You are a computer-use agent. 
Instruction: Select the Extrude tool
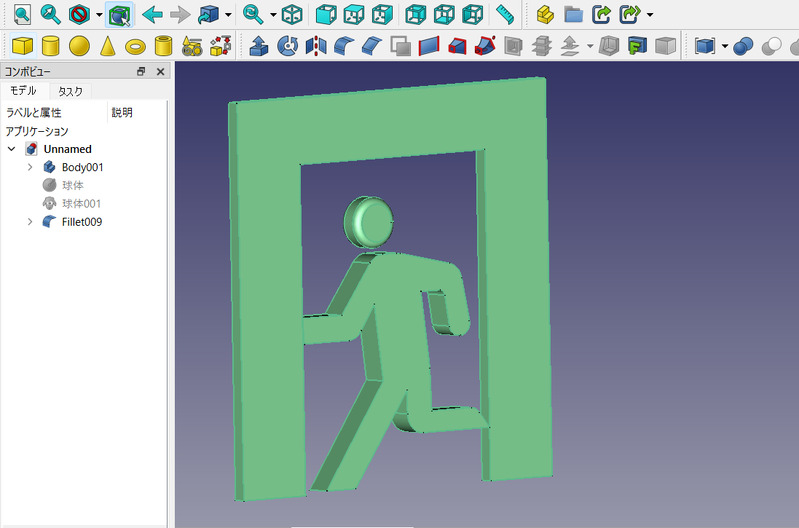click(x=259, y=46)
